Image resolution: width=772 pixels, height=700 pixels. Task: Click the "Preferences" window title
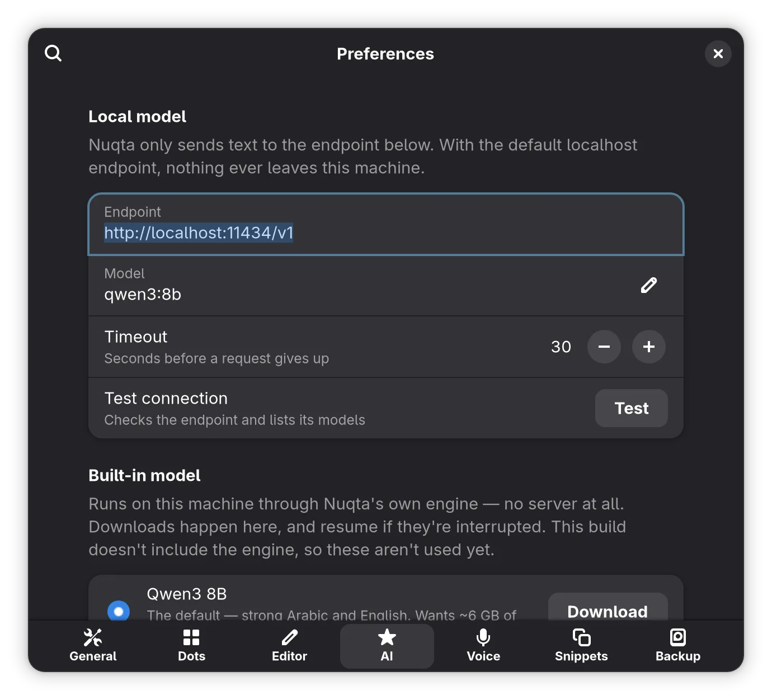pyautogui.click(x=385, y=54)
